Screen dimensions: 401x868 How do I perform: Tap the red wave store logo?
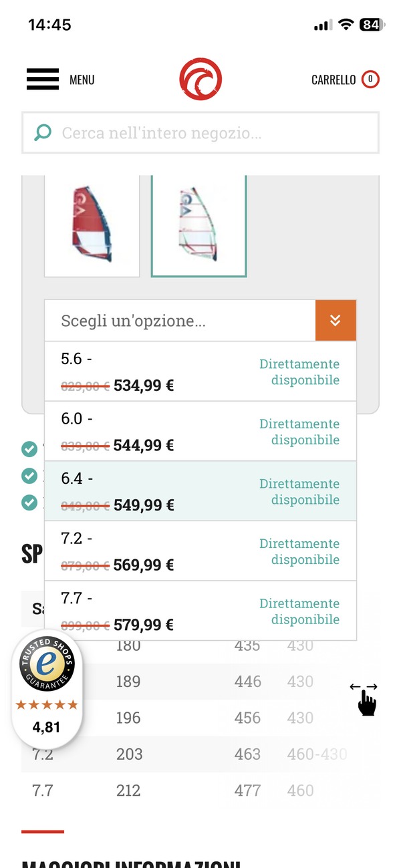[x=200, y=79]
